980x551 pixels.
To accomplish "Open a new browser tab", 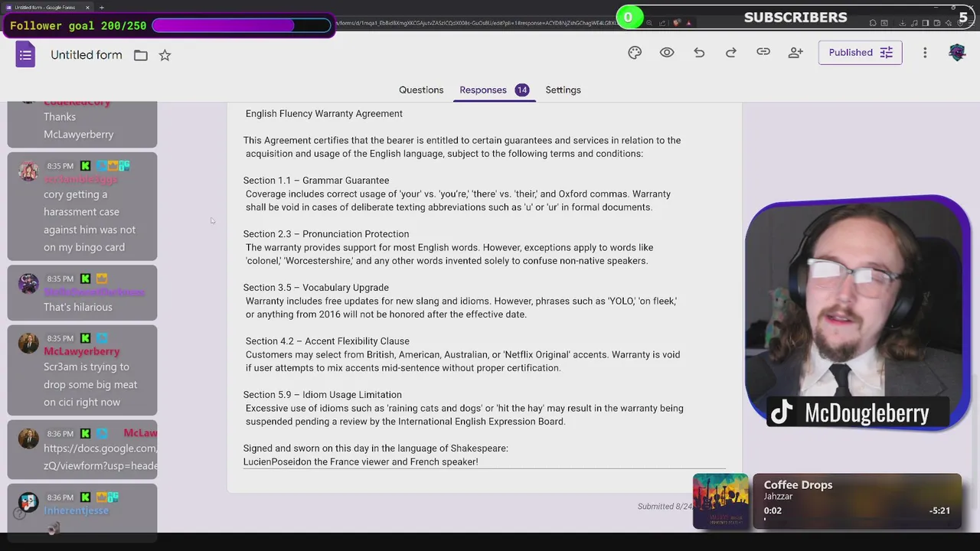I will [x=101, y=8].
